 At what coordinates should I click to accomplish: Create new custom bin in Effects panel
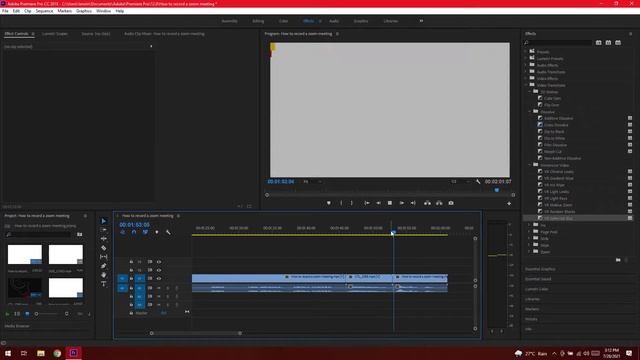coord(618,260)
